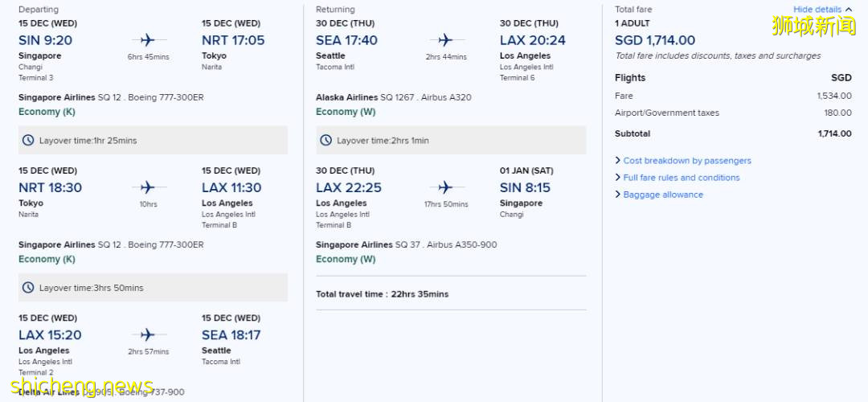Click the clock icon beside 1hr 25mins layover
The image size is (868, 402).
tap(28, 140)
